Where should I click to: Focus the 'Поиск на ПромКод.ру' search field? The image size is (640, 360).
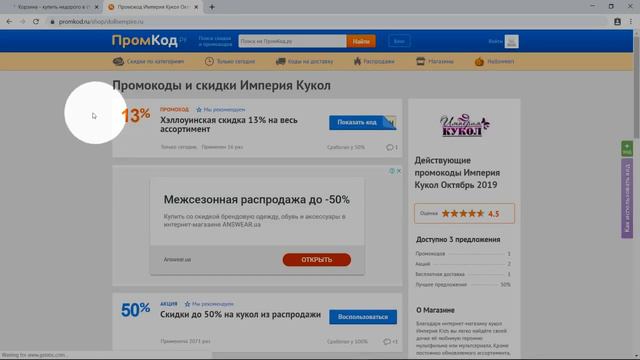pyautogui.click(x=292, y=41)
